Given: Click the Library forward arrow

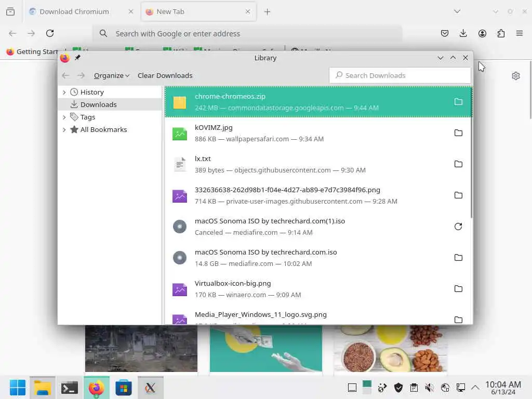Looking at the screenshot, I should tap(81, 75).
